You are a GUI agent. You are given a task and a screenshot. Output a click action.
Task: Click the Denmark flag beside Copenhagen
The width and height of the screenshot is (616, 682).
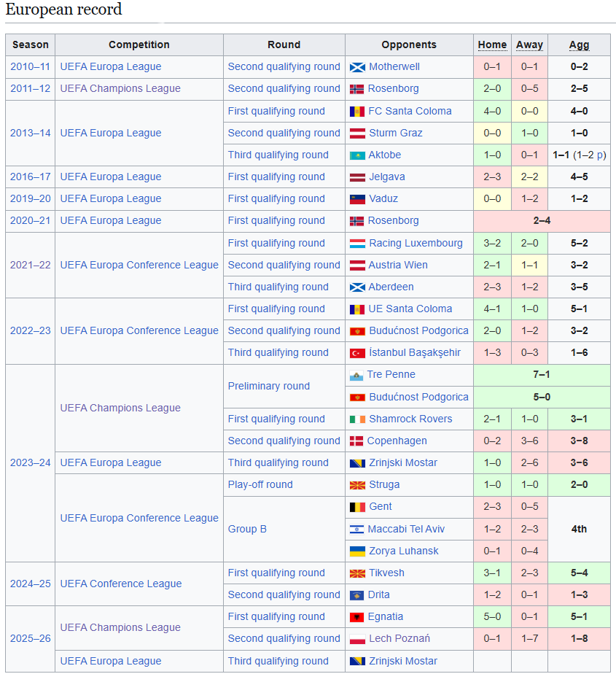click(356, 441)
